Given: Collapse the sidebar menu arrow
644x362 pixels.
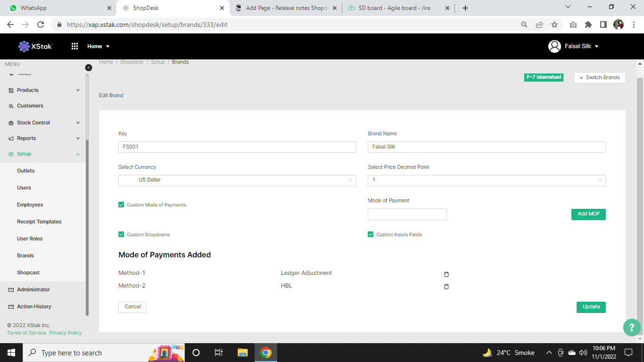Looking at the screenshot, I should pos(89,68).
